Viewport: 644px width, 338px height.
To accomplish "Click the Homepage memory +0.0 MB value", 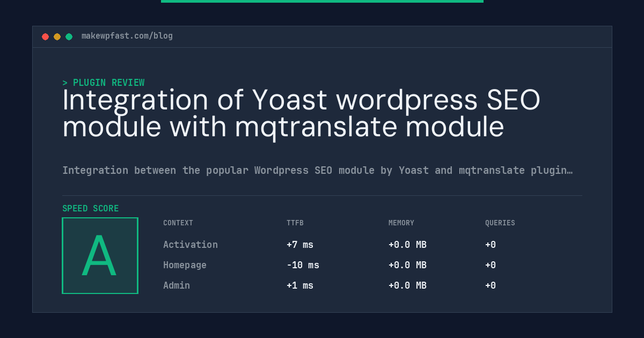I will (x=407, y=265).
